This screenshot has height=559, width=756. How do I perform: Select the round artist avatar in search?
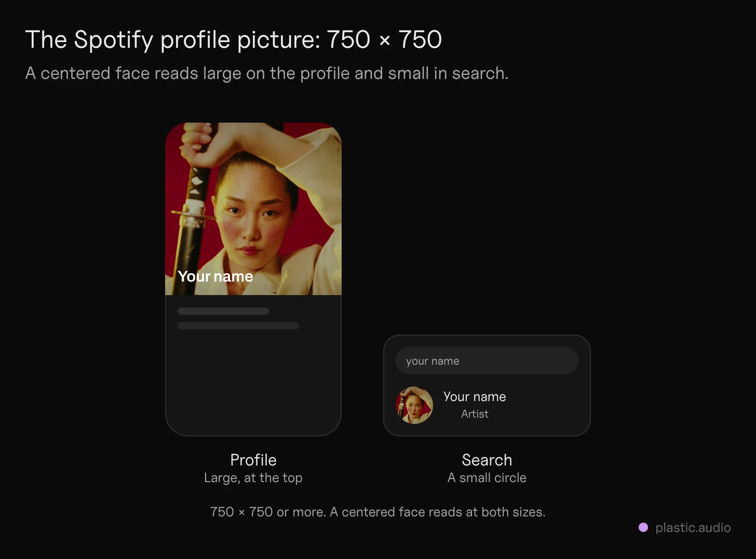[414, 405]
